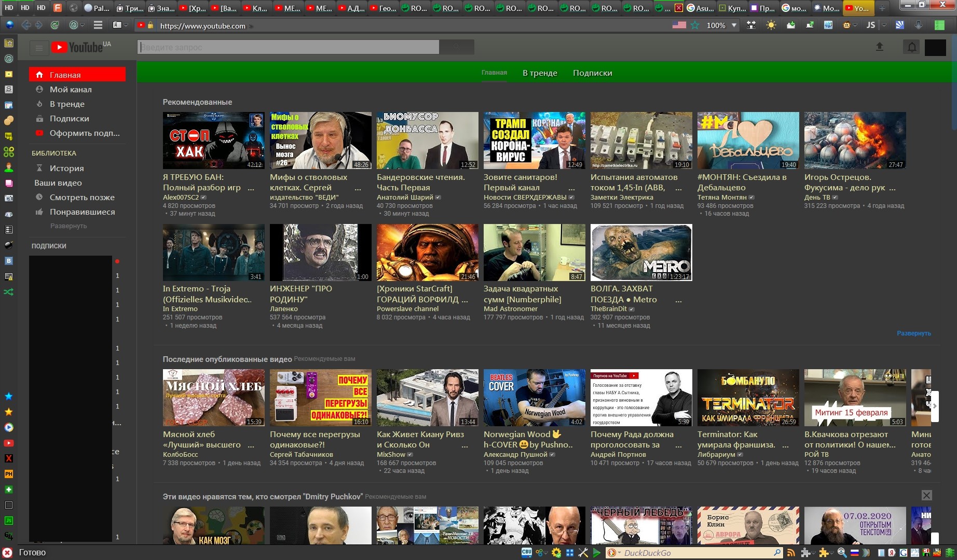This screenshot has width=957, height=560.
Task: Open the downloads arrow icon in toolbar
Action: click(x=918, y=25)
